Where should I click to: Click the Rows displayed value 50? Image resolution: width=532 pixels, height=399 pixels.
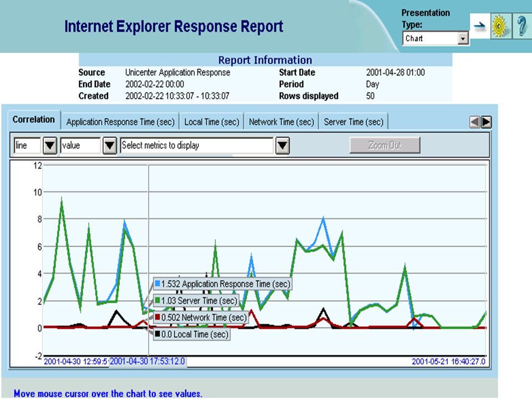tap(370, 96)
